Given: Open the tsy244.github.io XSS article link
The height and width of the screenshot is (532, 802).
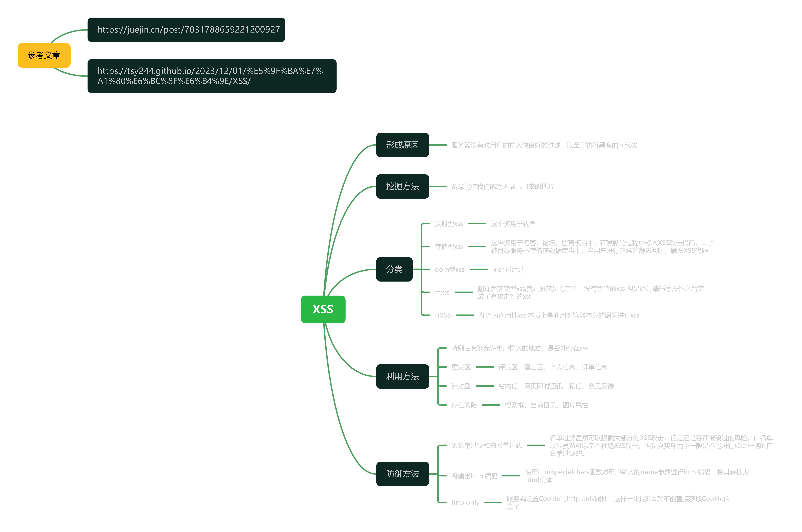Looking at the screenshot, I should point(210,76).
